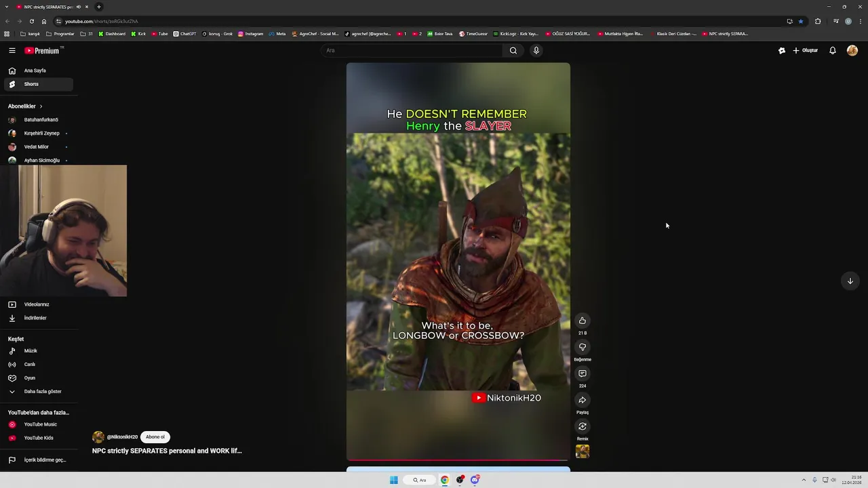
Task: Open the Short's 224 comments
Action: [x=582, y=373]
